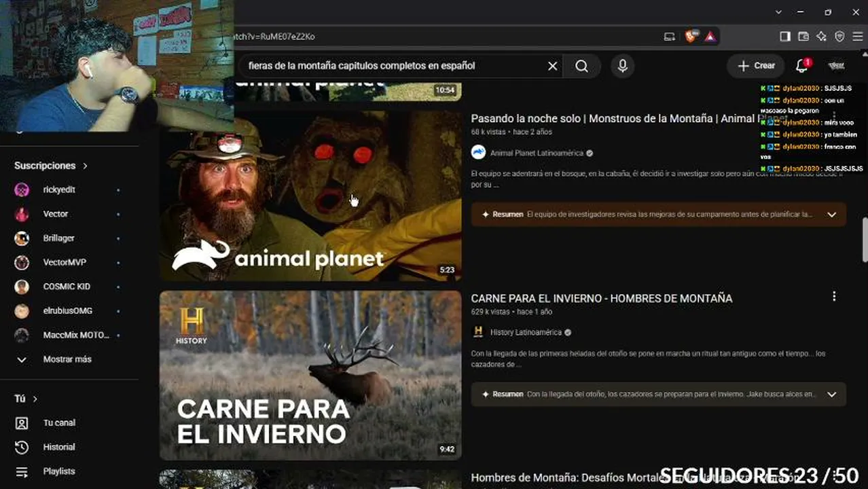Click the Animal Planet Latinoamérica channel avatar
Screen dimensions: 868x489
click(478, 153)
